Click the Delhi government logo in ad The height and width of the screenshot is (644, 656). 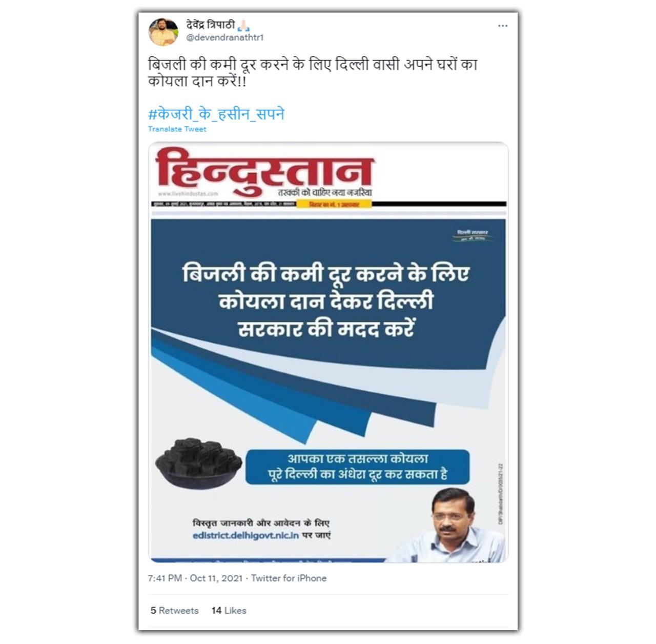473,235
